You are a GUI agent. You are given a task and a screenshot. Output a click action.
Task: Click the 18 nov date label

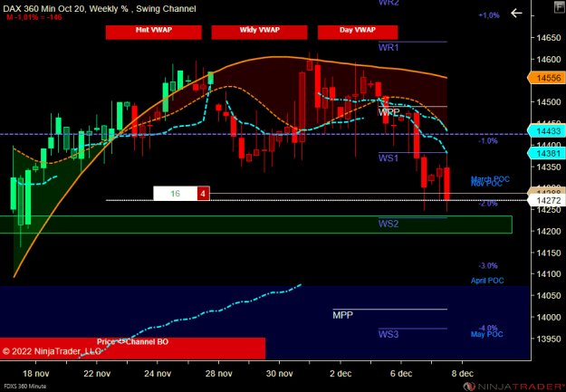(35, 374)
